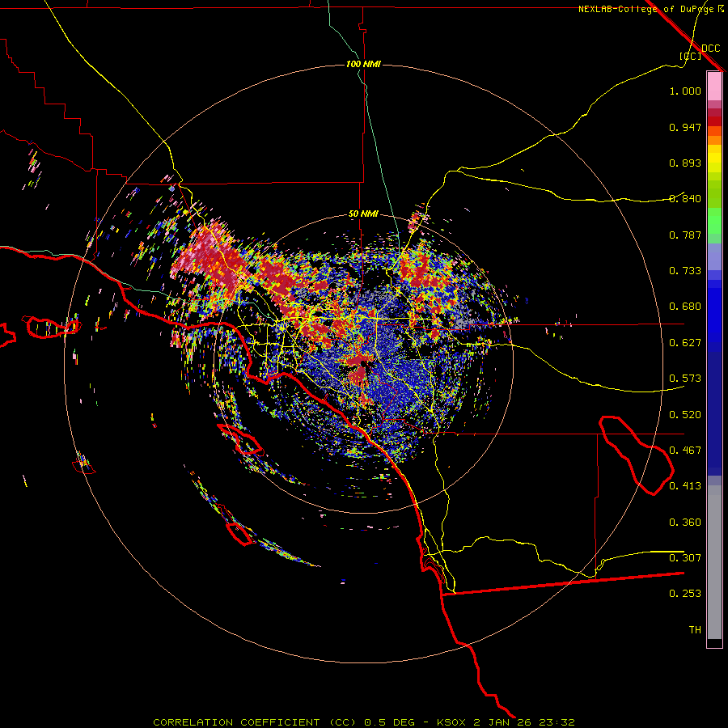Select the 1.000 value on the scale

(x=685, y=91)
